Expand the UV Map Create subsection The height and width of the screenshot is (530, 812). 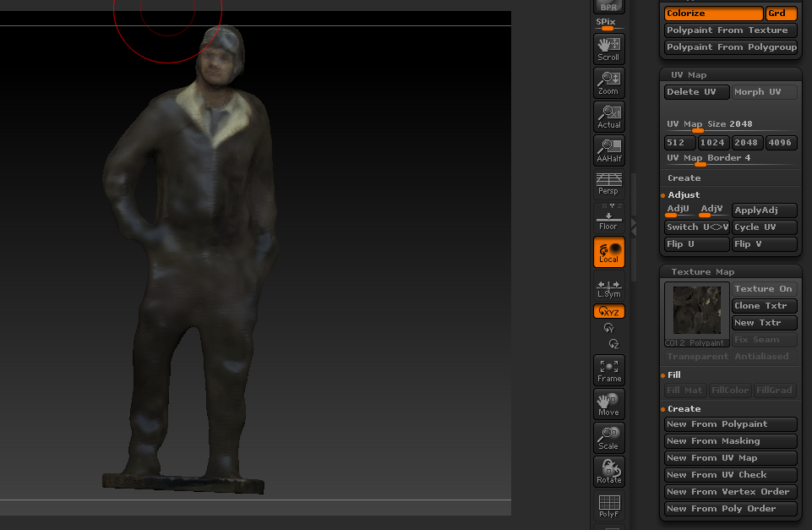[684, 178]
